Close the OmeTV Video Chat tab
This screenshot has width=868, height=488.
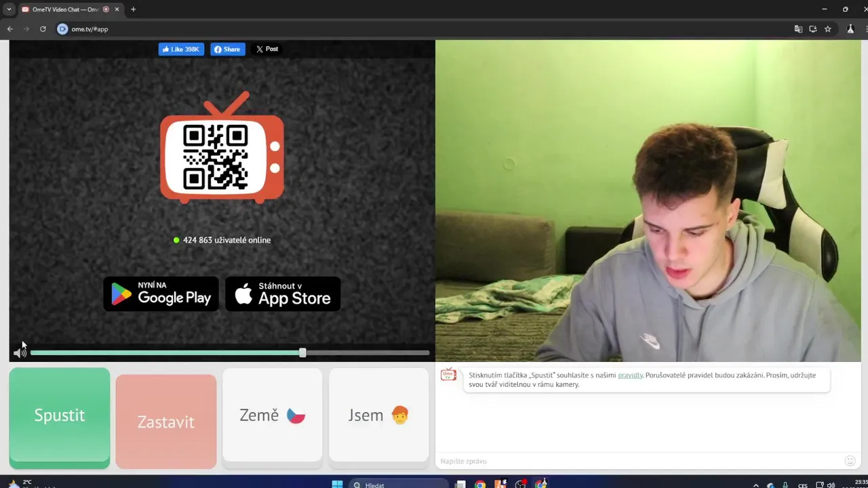point(117,9)
